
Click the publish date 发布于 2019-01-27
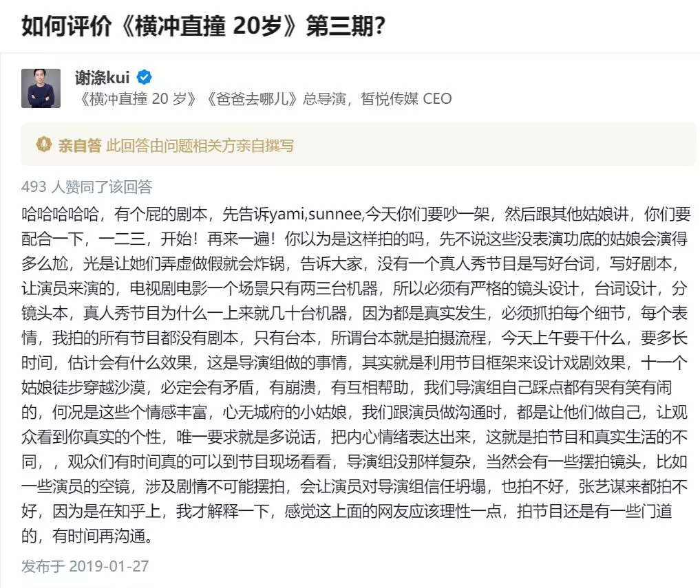(x=85, y=567)
